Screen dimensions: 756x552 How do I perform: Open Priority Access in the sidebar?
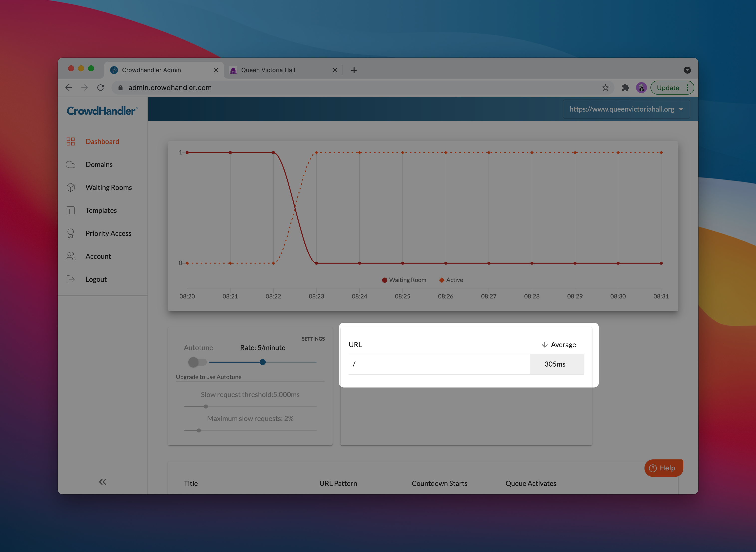pyautogui.click(x=108, y=233)
